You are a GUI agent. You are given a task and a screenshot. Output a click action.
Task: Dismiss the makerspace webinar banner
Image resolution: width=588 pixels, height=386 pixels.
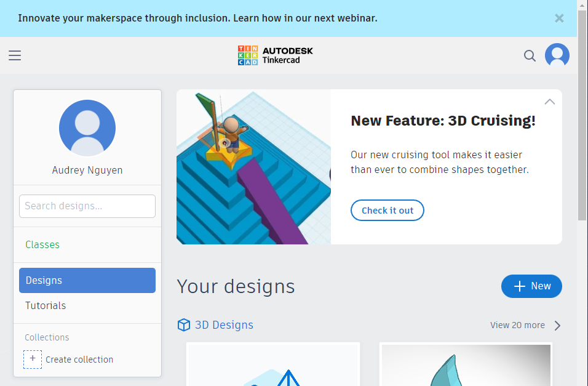[x=558, y=18]
